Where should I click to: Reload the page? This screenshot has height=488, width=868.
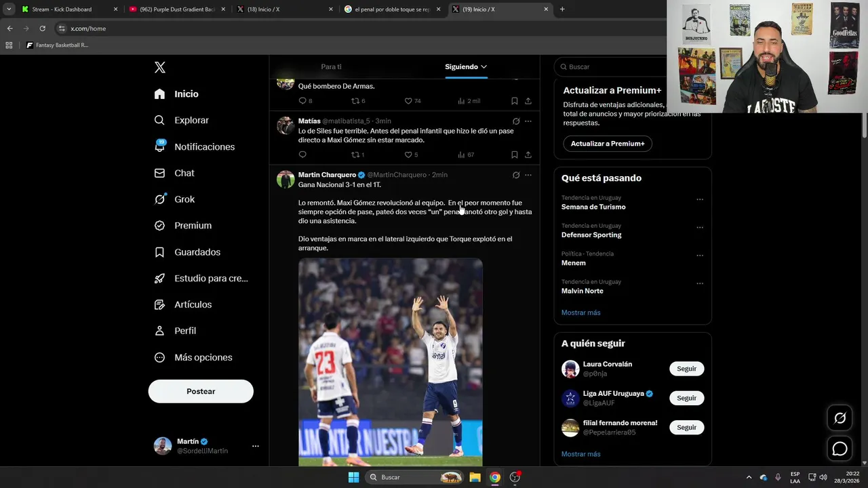coord(42,28)
